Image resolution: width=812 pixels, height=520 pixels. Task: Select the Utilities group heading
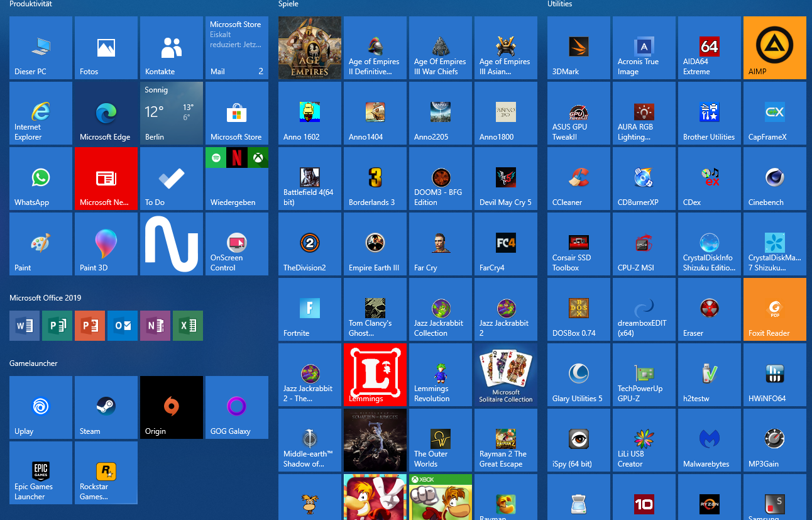pyautogui.click(x=560, y=4)
